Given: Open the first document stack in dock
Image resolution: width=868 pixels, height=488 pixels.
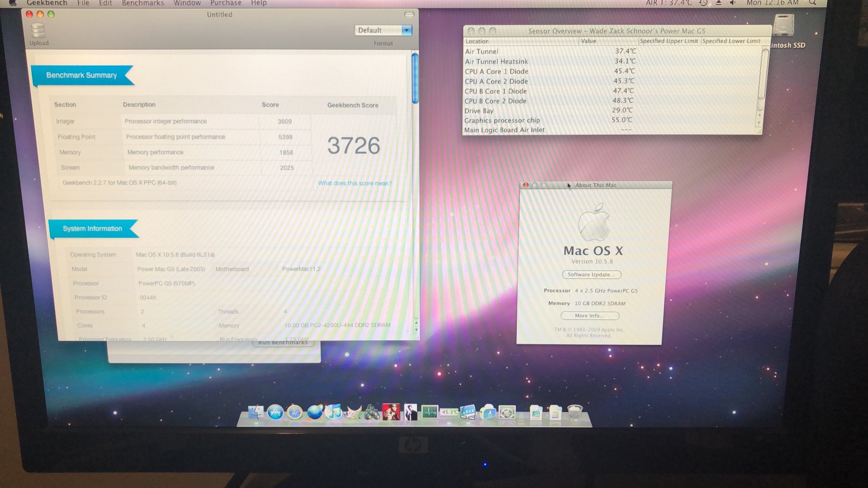Looking at the screenshot, I should (x=536, y=413).
